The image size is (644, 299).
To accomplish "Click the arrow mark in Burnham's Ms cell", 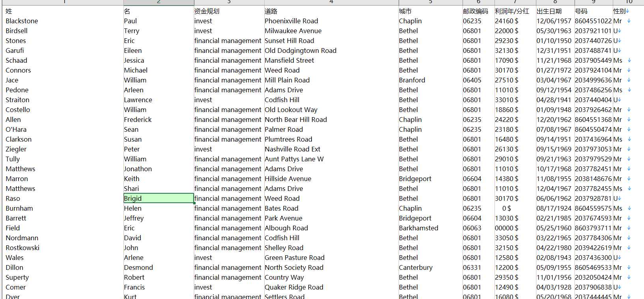I will [629, 208].
